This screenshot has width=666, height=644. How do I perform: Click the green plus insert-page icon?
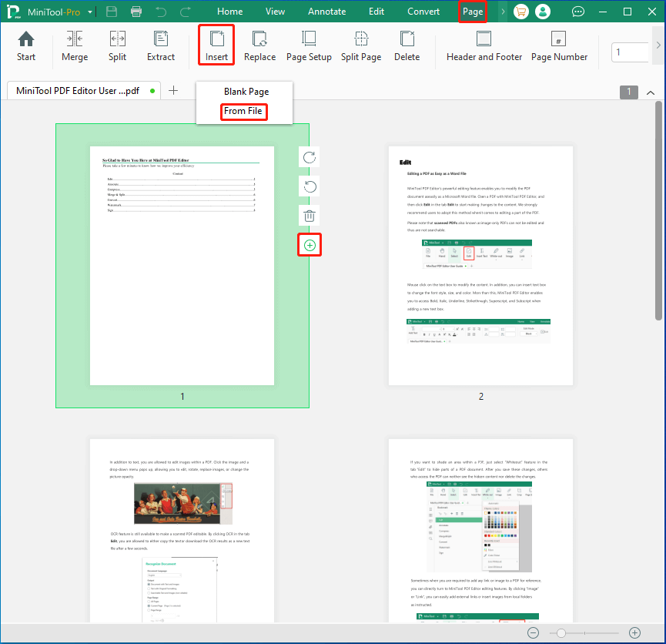(310, 245)
